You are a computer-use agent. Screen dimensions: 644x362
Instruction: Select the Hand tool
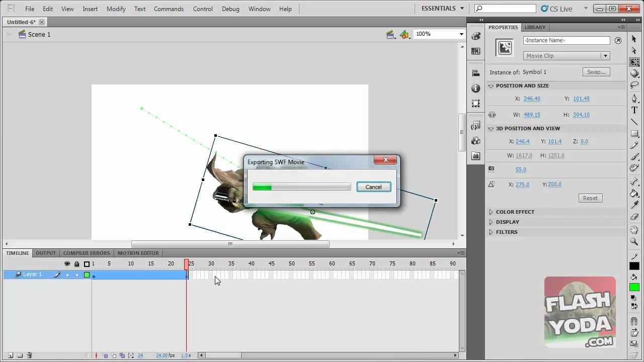(634, 230)
